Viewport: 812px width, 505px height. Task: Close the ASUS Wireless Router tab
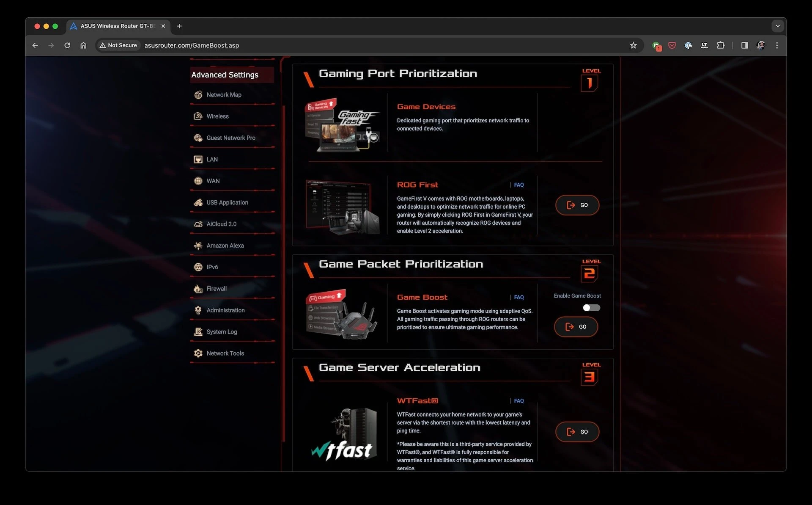pyautogui.click(x=163, y=26)
